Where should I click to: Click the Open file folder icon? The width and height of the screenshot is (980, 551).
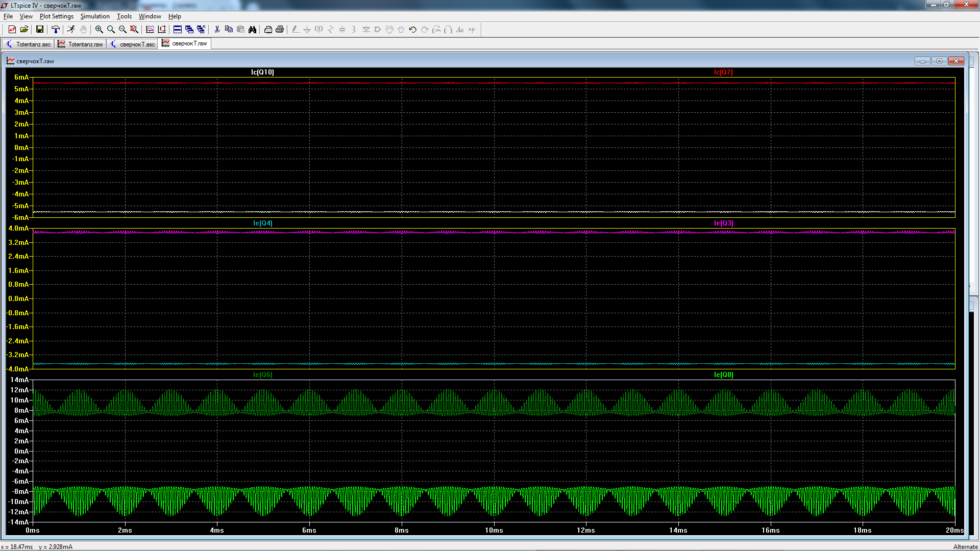pos(24,30)
